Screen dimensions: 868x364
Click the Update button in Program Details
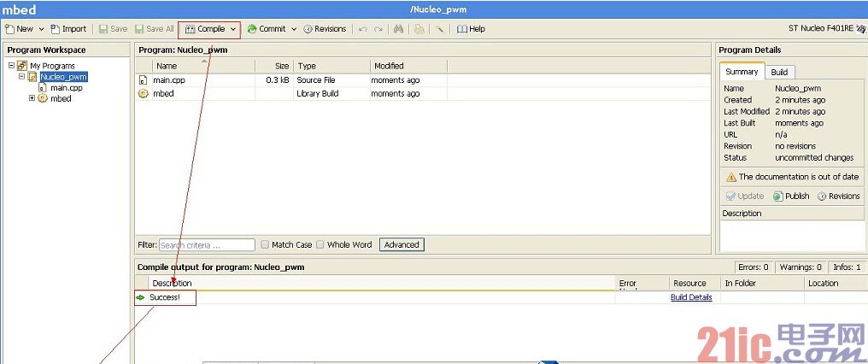pos(745,197)
